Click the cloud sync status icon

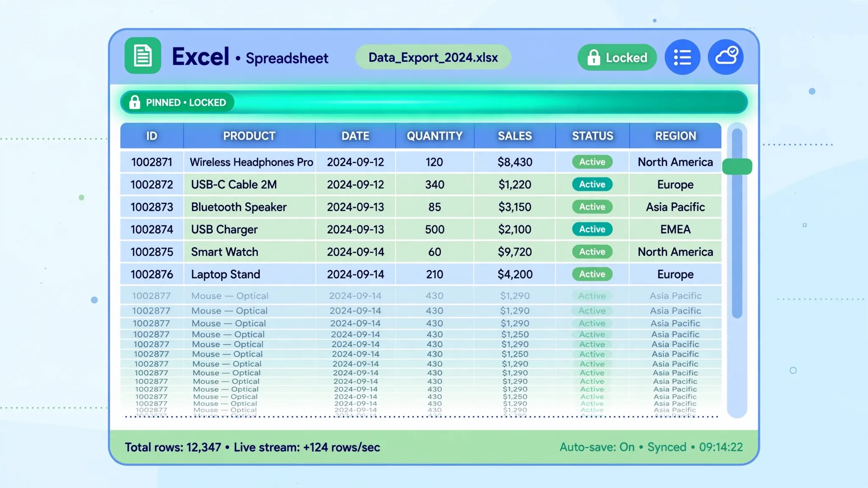pyautogui.click(x=726, y=57)
